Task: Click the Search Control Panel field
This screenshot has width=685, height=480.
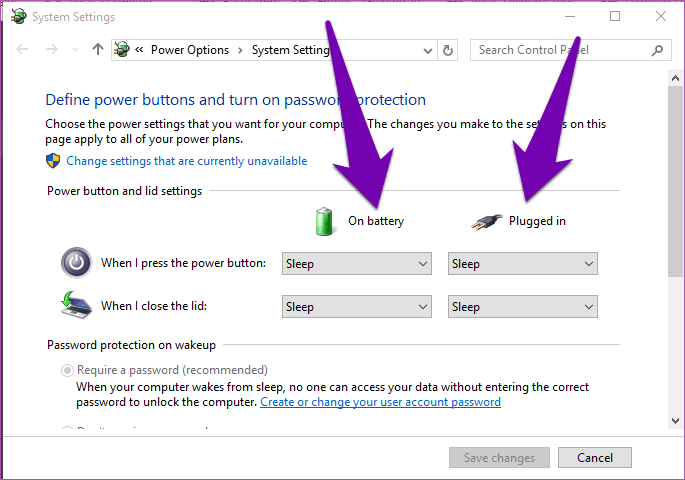Action: click(x=570, y=50)
